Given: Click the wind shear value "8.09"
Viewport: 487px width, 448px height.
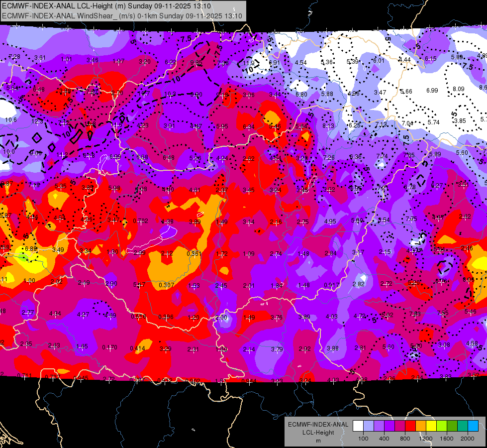Looking at the screenshot, I should pyautogui.click(x=459, y=89).
